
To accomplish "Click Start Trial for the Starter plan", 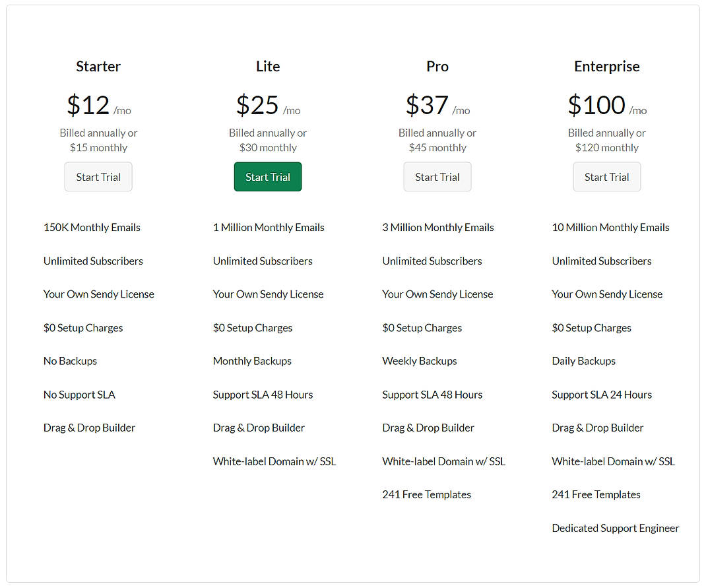I will pos(98,176).
